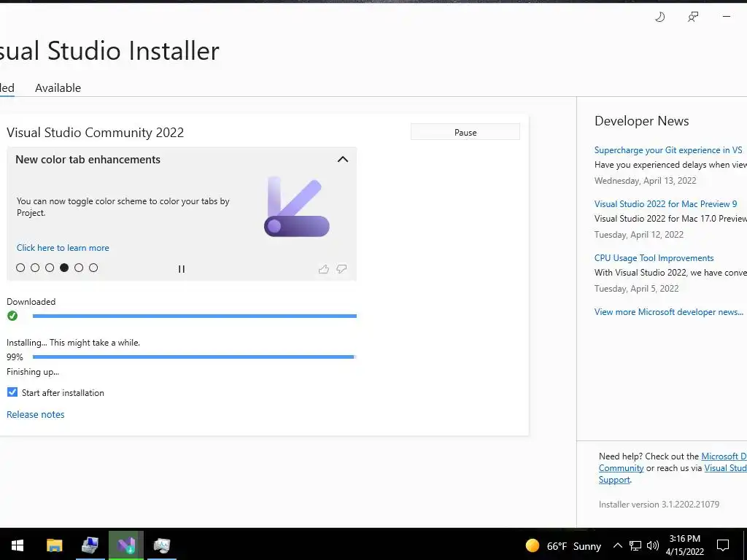Read Supercharge your Git experience in VS
Image resolution: width=747 pixels, height=560 pixels.
[668, 150]
